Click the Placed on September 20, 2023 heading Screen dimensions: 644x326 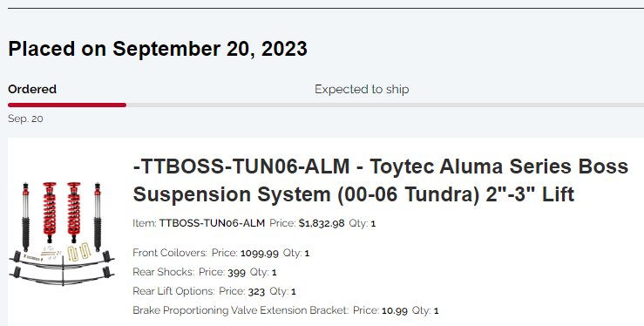158,49
